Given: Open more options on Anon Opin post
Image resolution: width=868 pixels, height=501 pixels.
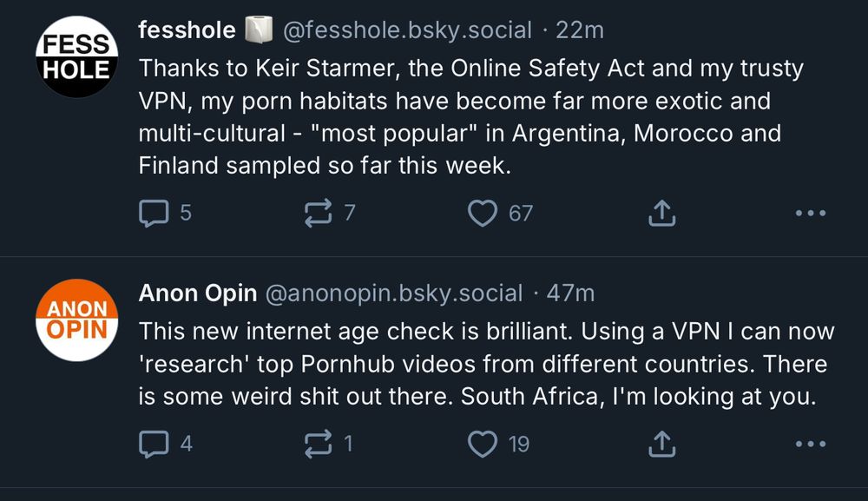Looking at the screenshot, I should coord(810,444).
